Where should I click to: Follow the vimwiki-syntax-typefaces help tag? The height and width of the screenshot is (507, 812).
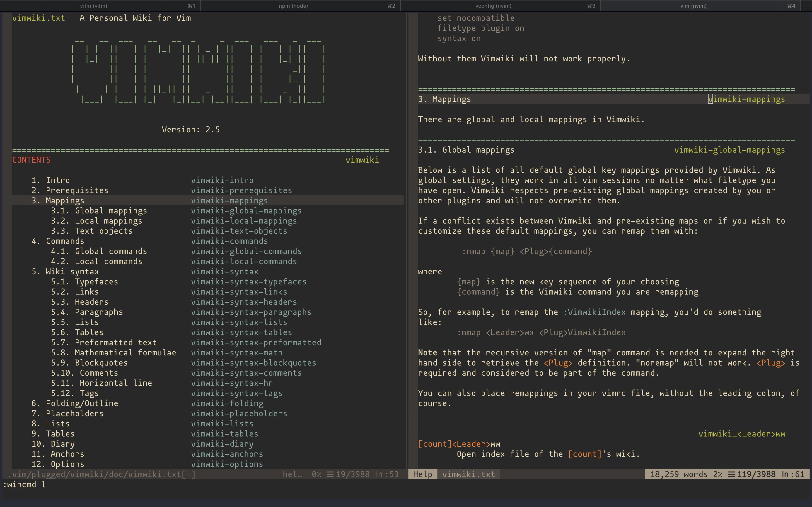point(248,282)
